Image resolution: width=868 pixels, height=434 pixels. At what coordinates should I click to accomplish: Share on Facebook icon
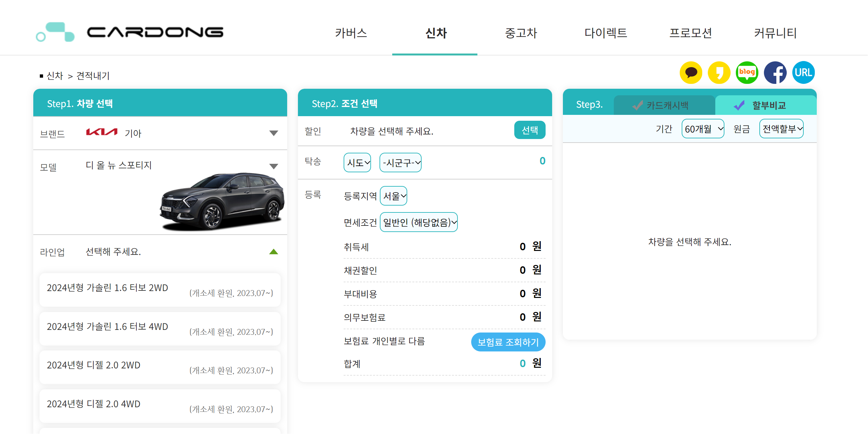[775, 72]
